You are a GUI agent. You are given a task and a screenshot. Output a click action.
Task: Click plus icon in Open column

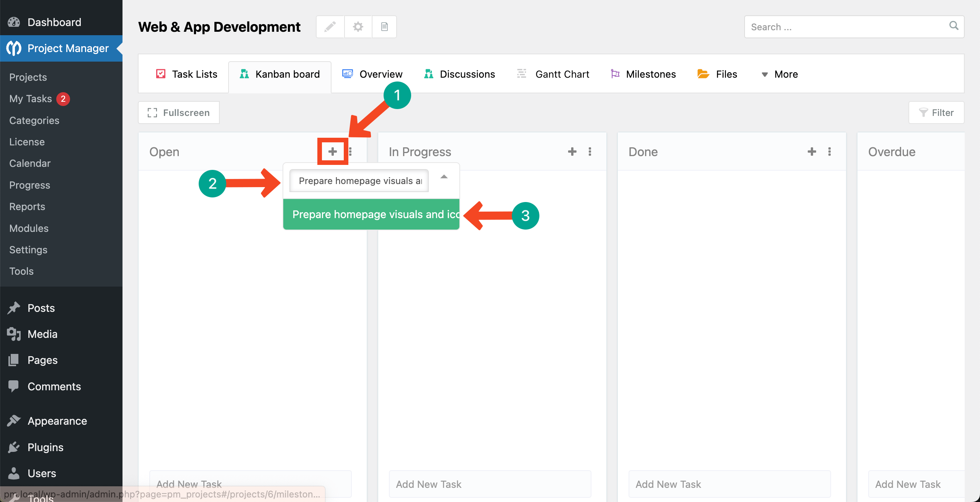(333, 152)
